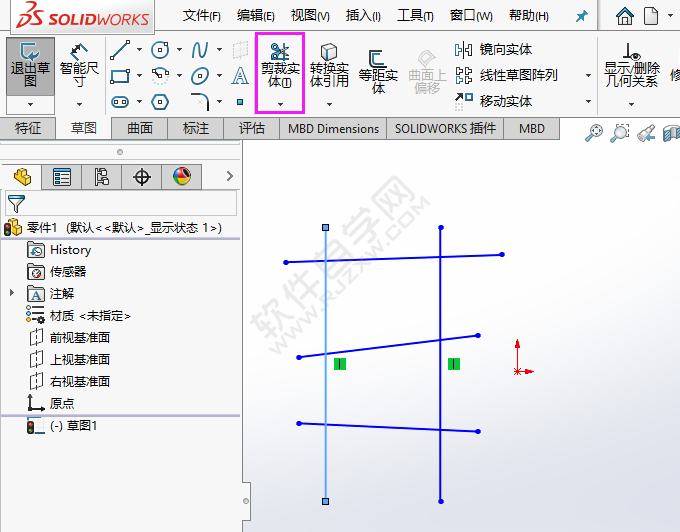The image size is (680, 532).
Task: Open dropdown arrow next to Rectangle tool
Action: pos(139,76)
